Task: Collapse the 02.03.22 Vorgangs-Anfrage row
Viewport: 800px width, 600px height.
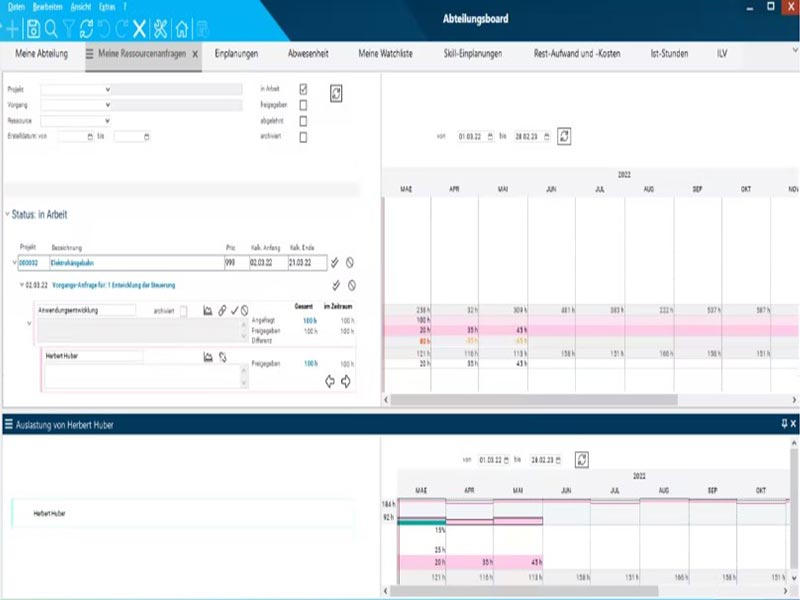Action: point(22,285)
